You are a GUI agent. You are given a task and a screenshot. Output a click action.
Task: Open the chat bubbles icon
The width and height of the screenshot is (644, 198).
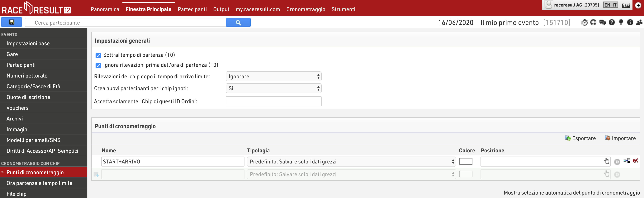603,22
